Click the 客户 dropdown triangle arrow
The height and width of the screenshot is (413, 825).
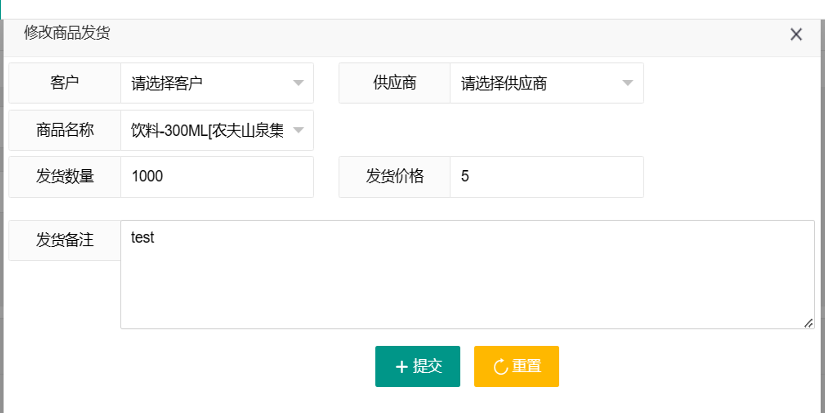pos(298,83)
